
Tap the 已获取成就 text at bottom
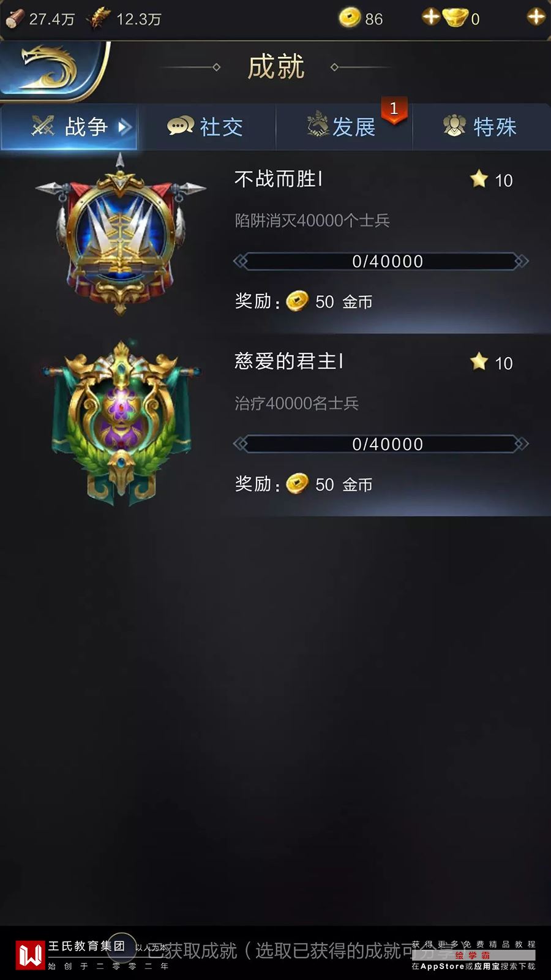[x=192, y=951]
